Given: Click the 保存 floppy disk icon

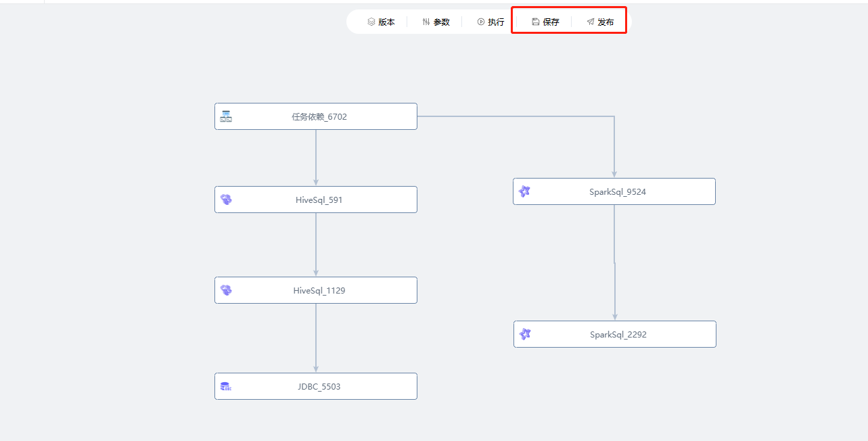Looking at the screenshot, I should point(536,22).
